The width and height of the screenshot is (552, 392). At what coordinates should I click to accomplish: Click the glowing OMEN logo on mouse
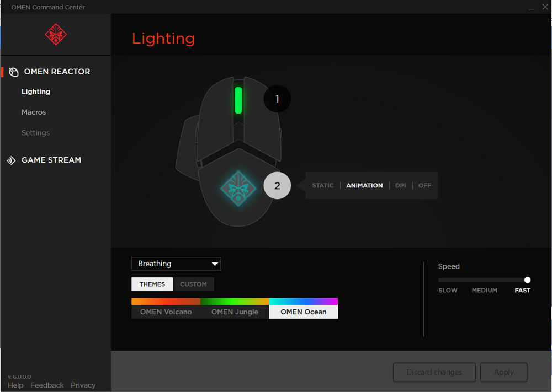238,189
